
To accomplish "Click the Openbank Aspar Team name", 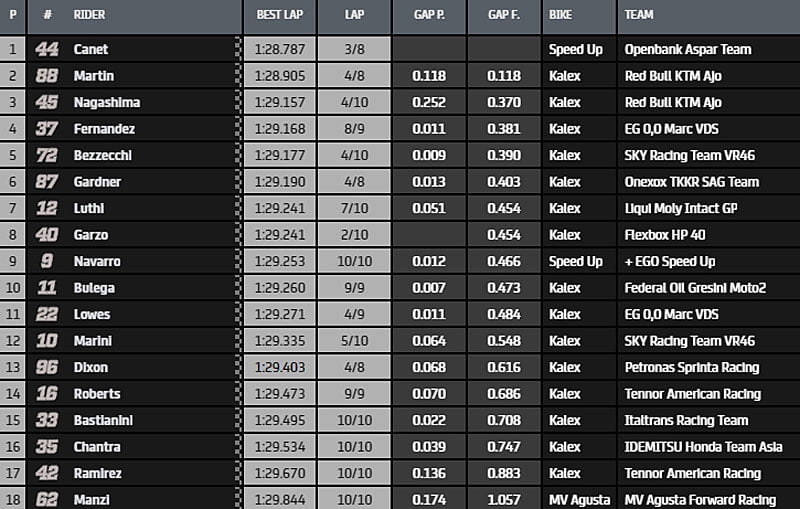I will (688, 49).
